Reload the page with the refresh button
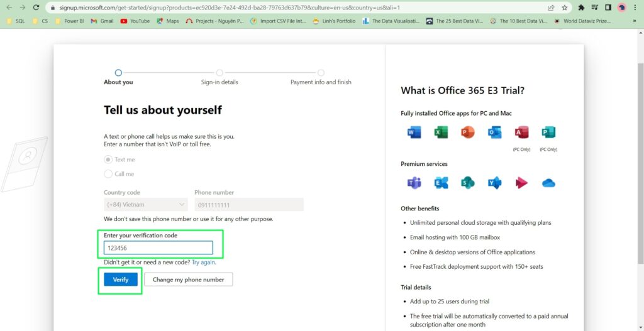 36,8
